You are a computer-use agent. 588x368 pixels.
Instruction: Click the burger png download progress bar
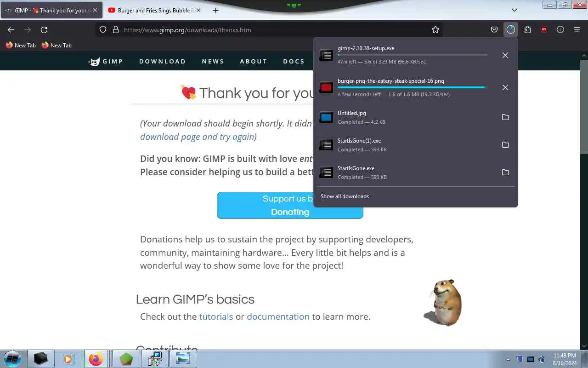tap(413, 87)
